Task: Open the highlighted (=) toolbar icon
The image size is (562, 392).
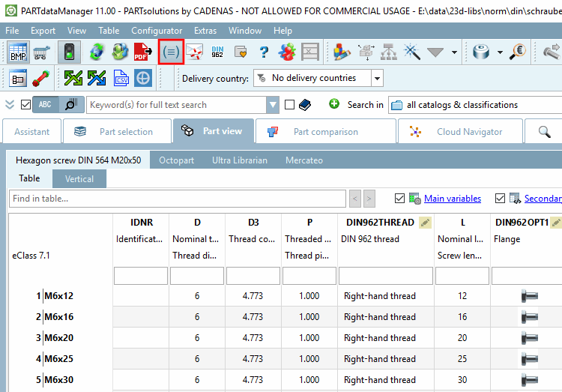Action: [171, 52]
